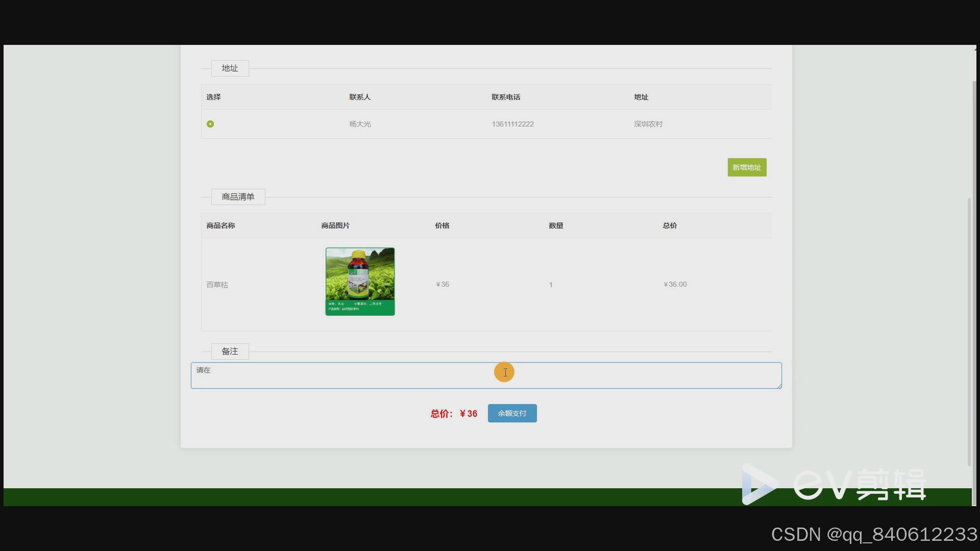Click the ¥36.00 row total cell
The image size is (980, 551).
point(675,285)
